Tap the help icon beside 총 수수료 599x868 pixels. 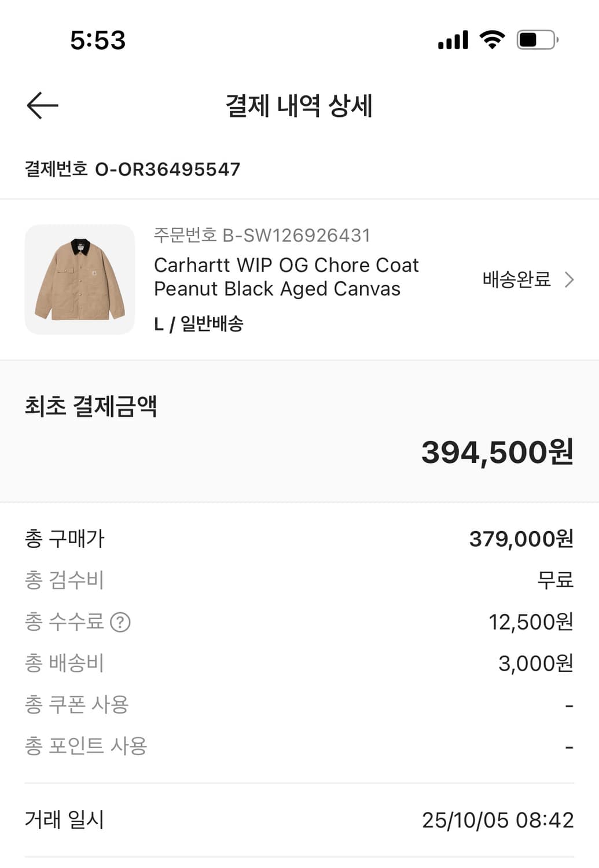pyautogui.click(x=120, y=622)
